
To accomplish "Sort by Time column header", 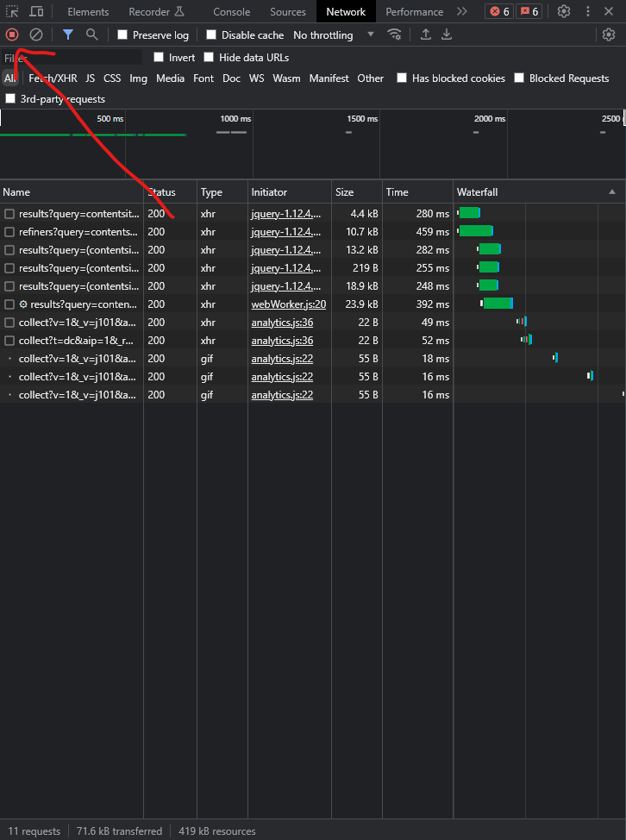I will pyautogui.click(x=417, y=191).
